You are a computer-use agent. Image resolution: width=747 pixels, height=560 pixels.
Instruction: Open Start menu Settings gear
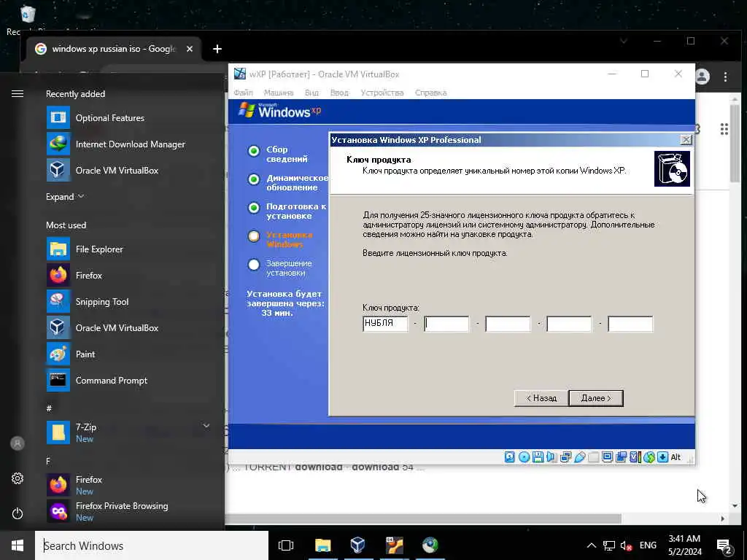tap(18, 478)
